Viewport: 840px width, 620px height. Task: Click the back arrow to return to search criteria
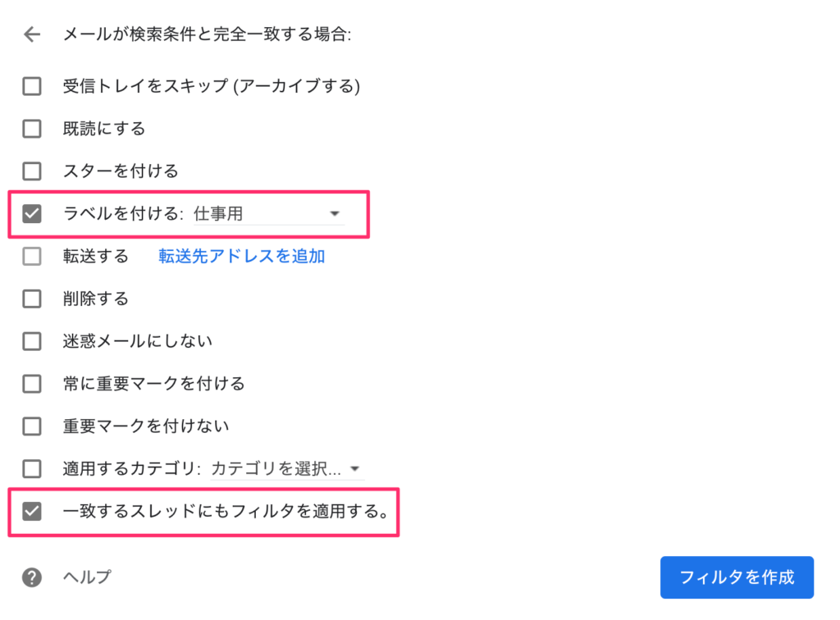[31, 34]
